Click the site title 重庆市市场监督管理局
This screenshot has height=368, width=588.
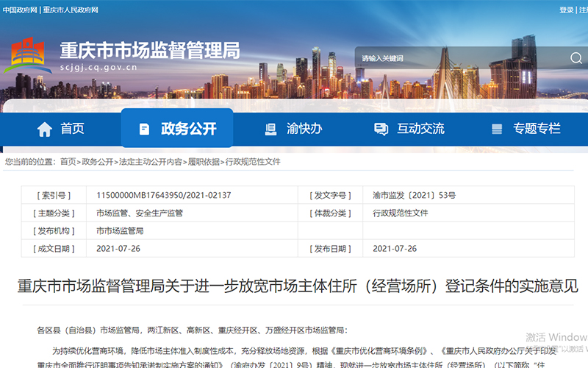pyautogui.click(x=150, y=50)
